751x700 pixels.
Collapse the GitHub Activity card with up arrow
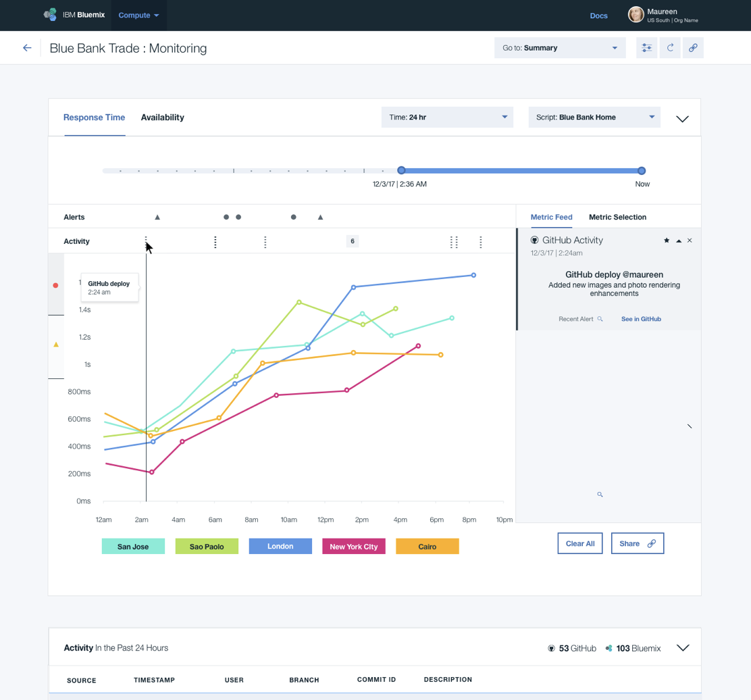[x=679, y=241]
